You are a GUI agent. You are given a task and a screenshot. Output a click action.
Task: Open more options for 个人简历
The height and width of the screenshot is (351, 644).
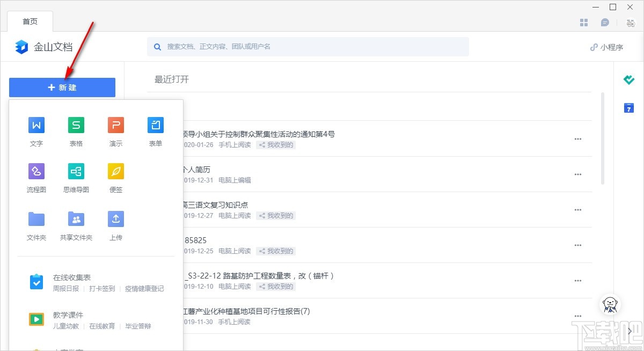tap(578, 174)
